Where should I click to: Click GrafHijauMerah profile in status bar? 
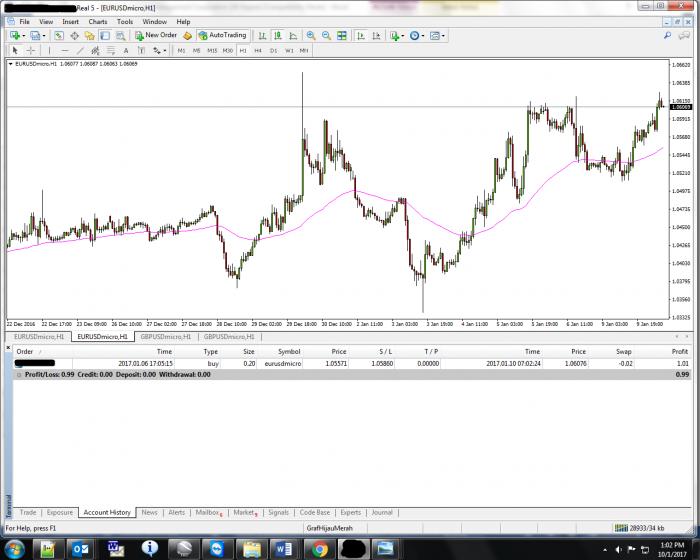(x=329, y=528)
